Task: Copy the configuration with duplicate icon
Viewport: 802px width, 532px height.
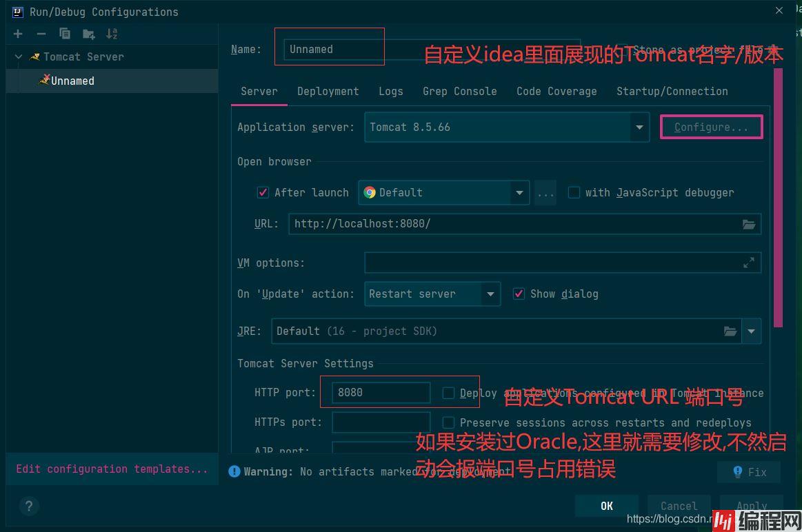Action: [64, 33]
